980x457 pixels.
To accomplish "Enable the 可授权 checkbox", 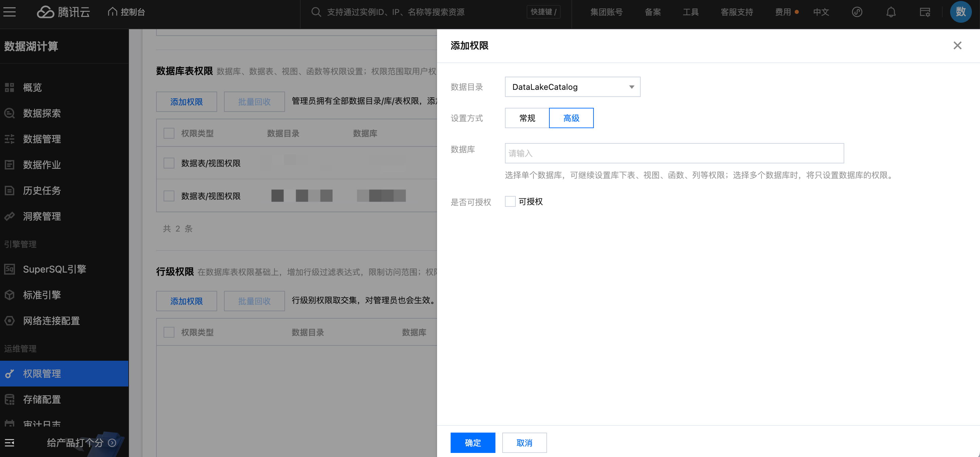I will (x=510, y=201).
